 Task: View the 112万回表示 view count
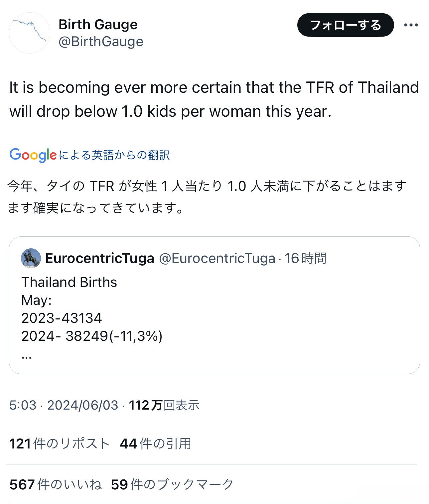click(164, 405)
